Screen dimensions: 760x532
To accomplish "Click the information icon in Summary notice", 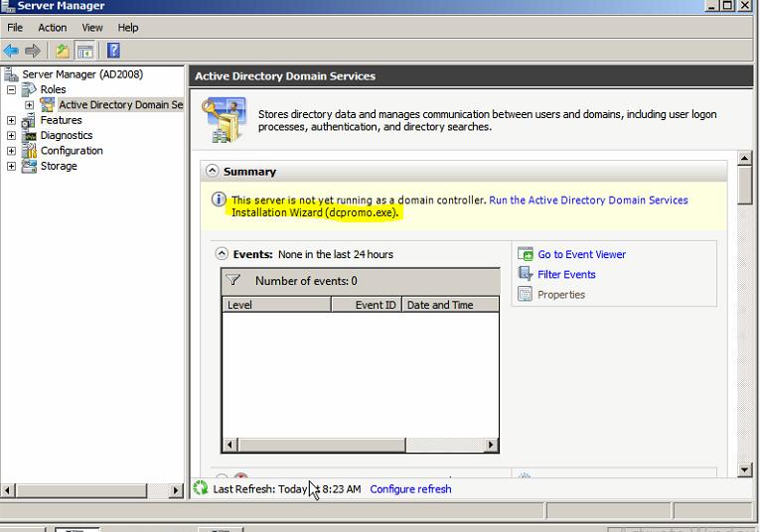I will click(219, 199).
